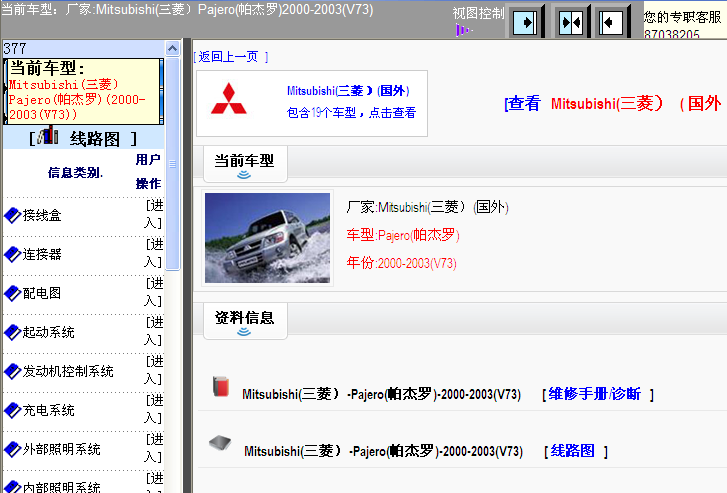The height and width of the screenshot is (493, 727).
Task: Click 进入 for 连接器
Action: [153, 253]
